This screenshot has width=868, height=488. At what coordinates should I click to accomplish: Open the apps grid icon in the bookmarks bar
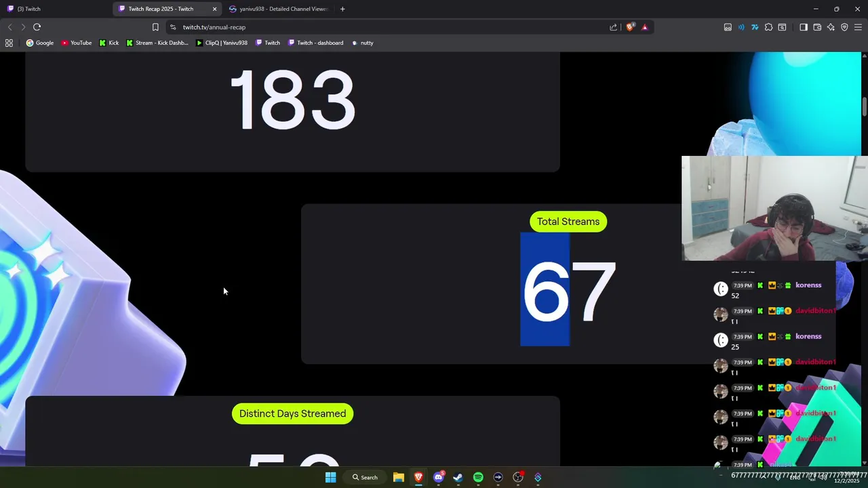click(9, 43)
